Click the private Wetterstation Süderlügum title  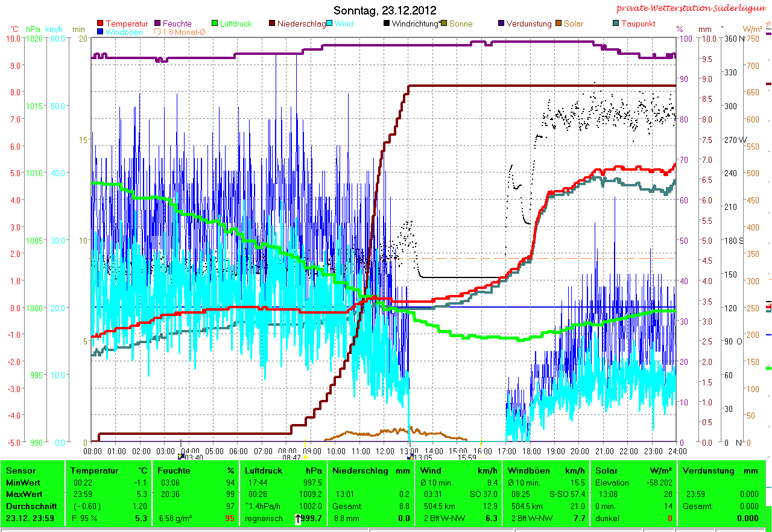[692, 8]
